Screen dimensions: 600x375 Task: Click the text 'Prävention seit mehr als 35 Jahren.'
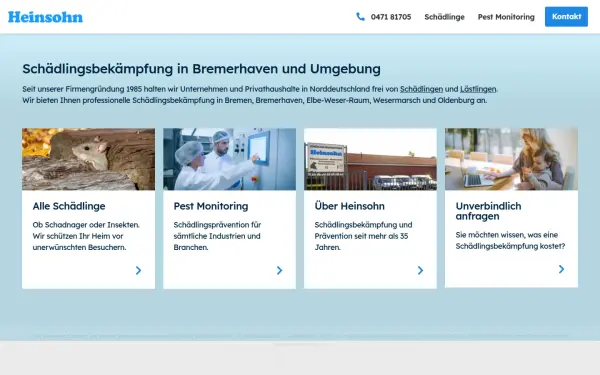[x=361, y=241]
